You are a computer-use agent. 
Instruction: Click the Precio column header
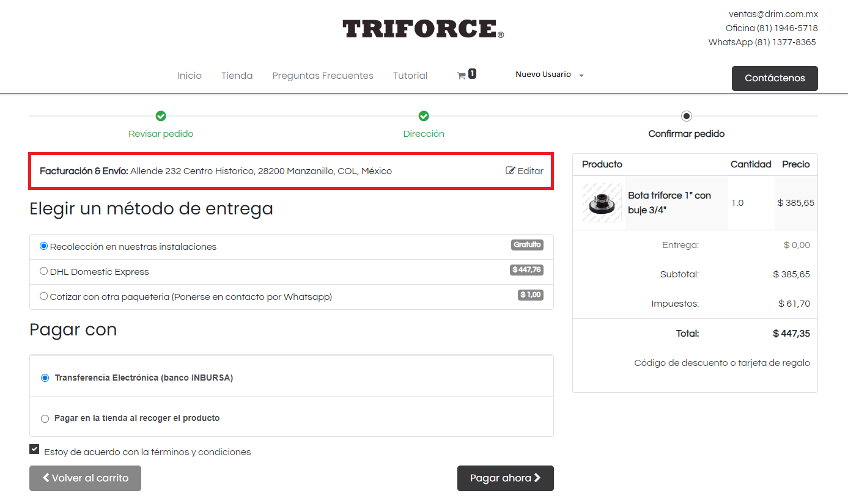point(796,164)
